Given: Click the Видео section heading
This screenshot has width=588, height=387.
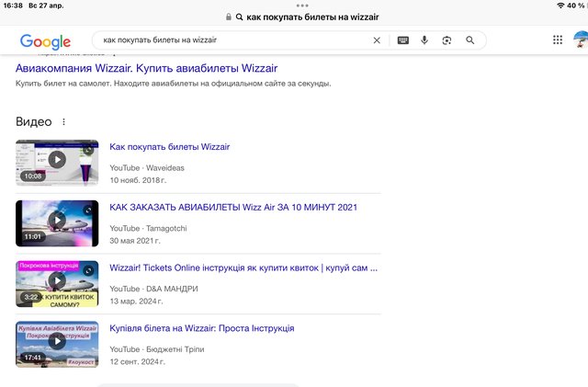Looking at the screenshot, I should coord(34,121).
